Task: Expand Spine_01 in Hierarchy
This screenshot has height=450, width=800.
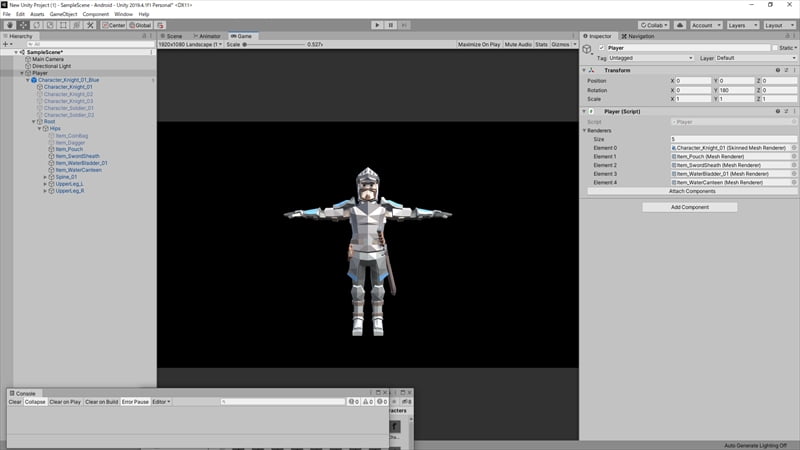Action: click(x=45, y=177)
